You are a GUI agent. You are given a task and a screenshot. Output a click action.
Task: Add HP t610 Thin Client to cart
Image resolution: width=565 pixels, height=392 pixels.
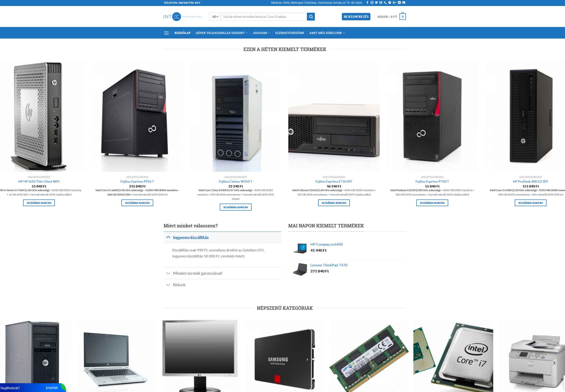pos(39,203)
